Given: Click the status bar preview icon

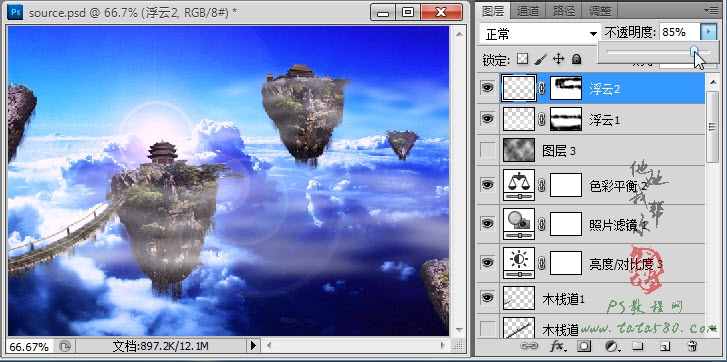Looking at the screenshot, I should [65, 346].
